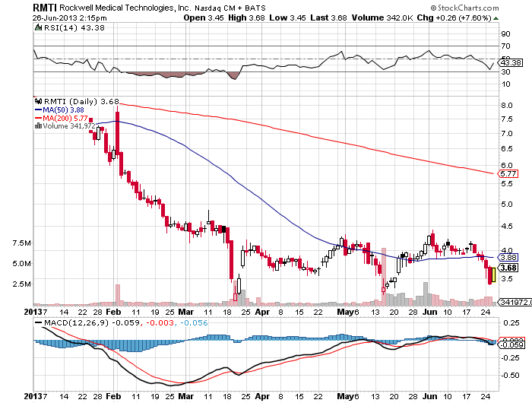Click the date stamp 26-Jun-2013 2:15pm
The image size is (532, 403).
[70, 18]
